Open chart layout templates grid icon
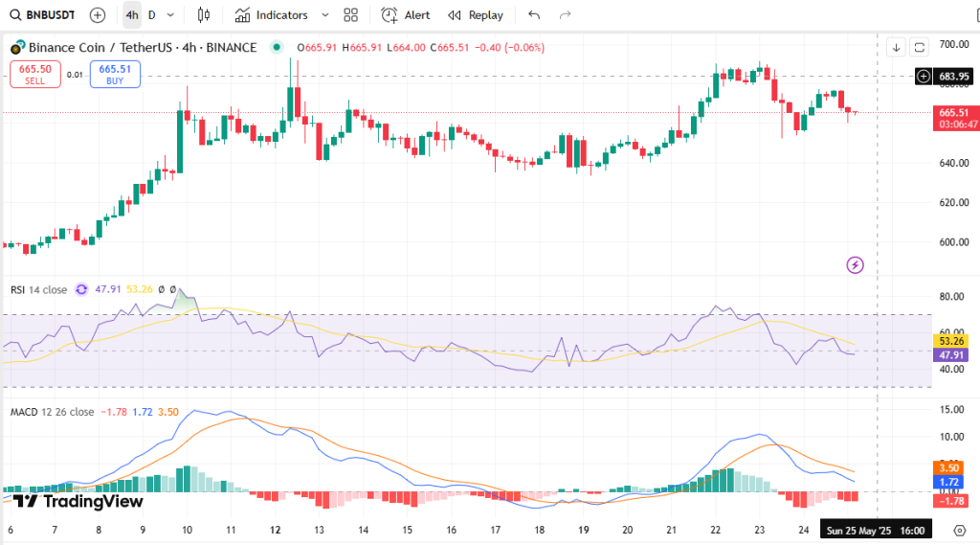 (350, 15)
